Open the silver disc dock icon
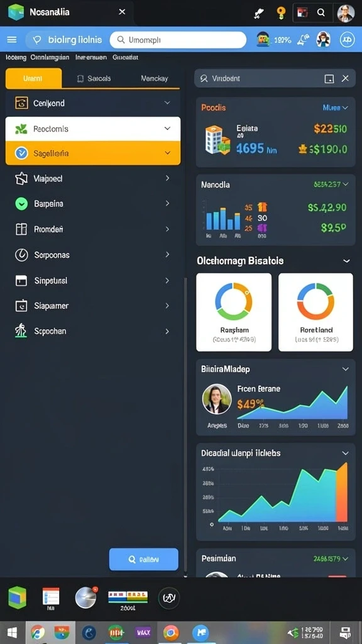The image size is (362, 644). point(86,597)
